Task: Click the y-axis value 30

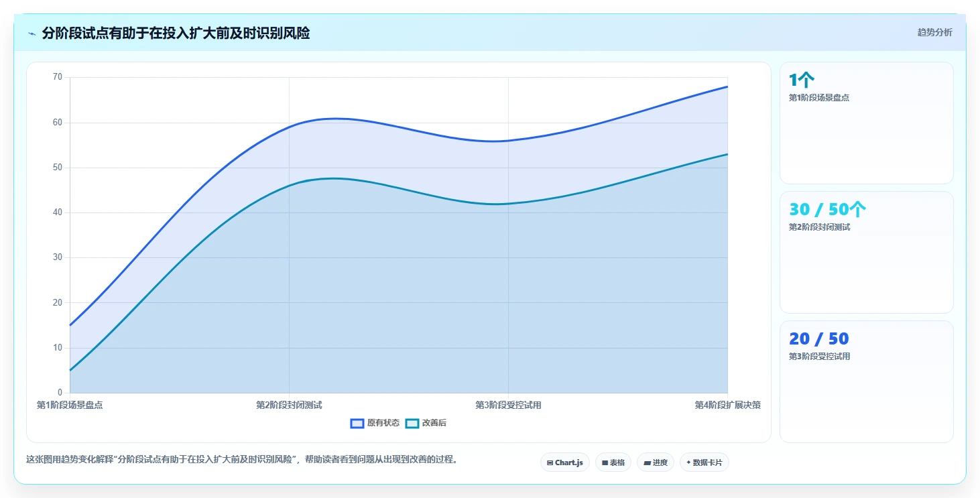Action: pos(57,257)
